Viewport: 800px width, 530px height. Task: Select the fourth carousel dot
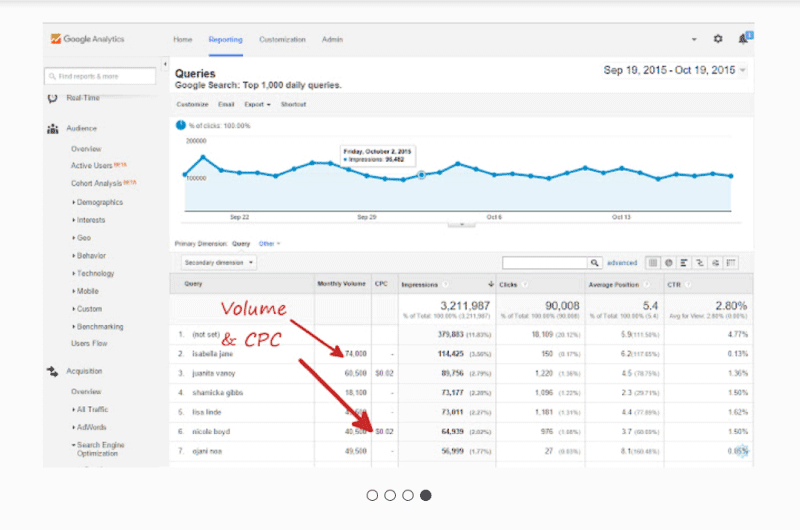[426, 495]
